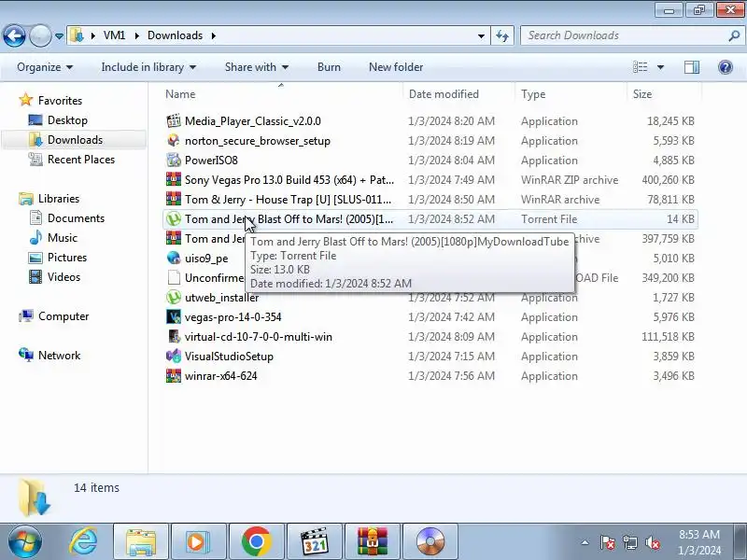Image resolution: width=747 pixels, height=560 pixels.
Task: Click the Change your view icon
Action: [640, 67]
